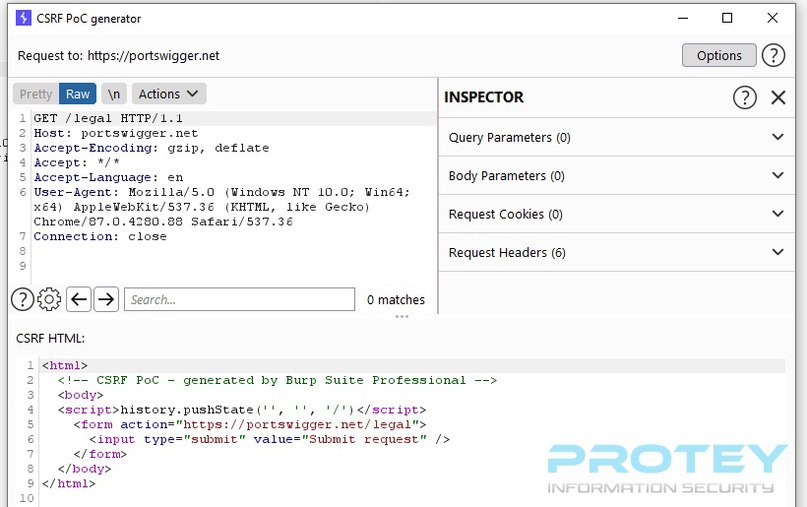Viewport: 807px width, 507px height.
Task: Toggle the \n non-printable characters button
Action: (114, 94)
